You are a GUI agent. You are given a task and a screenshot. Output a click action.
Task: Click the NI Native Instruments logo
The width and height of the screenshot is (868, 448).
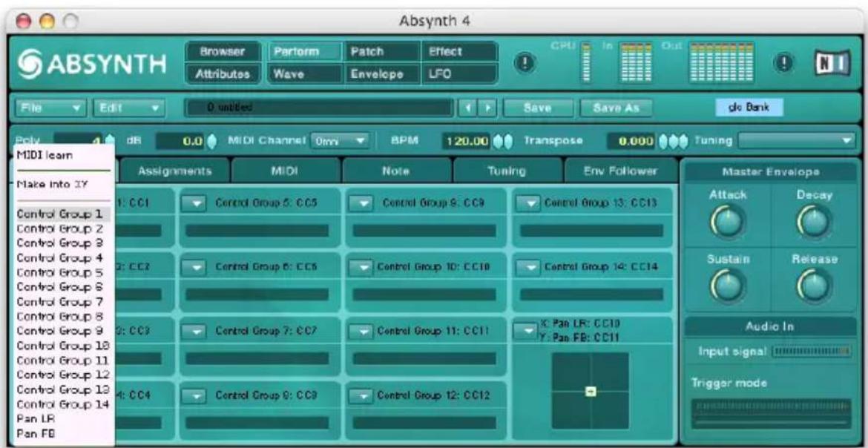point(831,62)
